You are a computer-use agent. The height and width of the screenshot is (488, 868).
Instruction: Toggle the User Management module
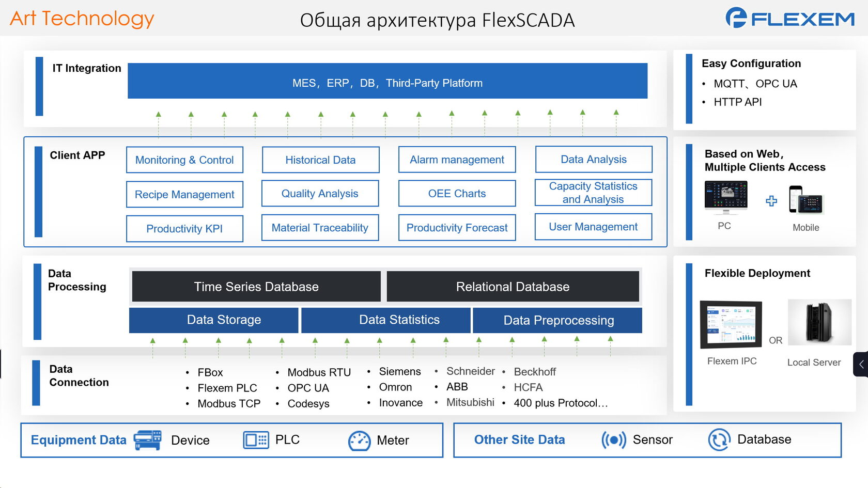coord(593,227)
